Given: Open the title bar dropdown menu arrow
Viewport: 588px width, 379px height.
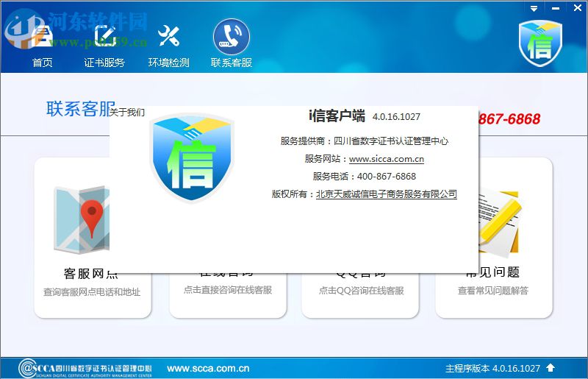Looking at the screenshot, I should 534,8.
